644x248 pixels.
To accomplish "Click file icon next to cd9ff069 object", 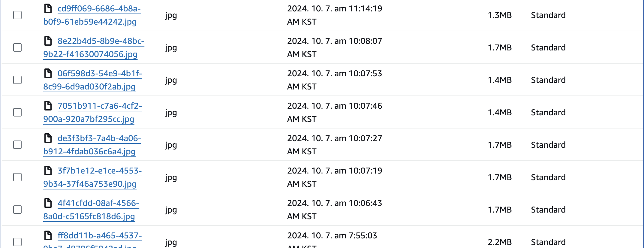I will [x=48, y=8].
